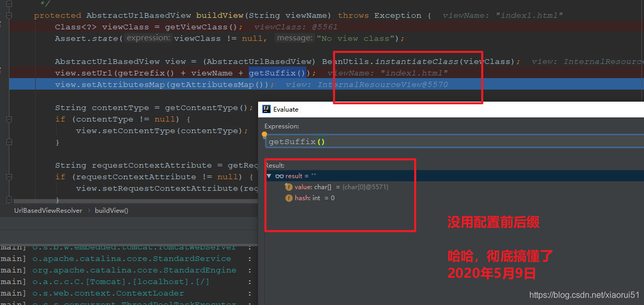This screenshot has width=644, height=305.
Task: Open the UrlBasedViewResolver breadcrumb
Action: (48, 210)
